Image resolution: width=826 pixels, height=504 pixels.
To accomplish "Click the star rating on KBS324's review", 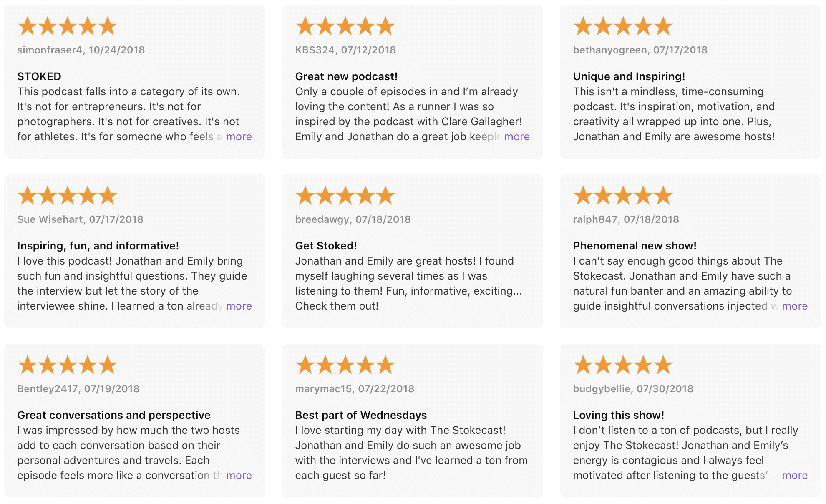I will click(345, 26).
